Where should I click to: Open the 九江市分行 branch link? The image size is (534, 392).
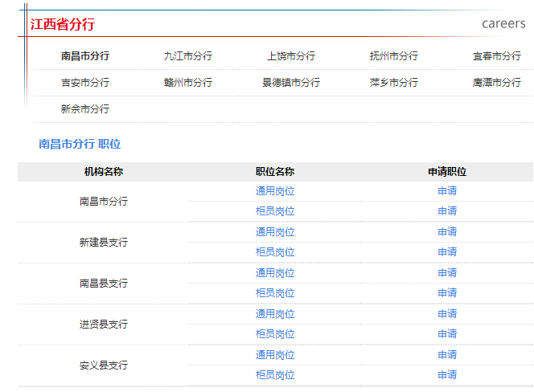point(187,56)
